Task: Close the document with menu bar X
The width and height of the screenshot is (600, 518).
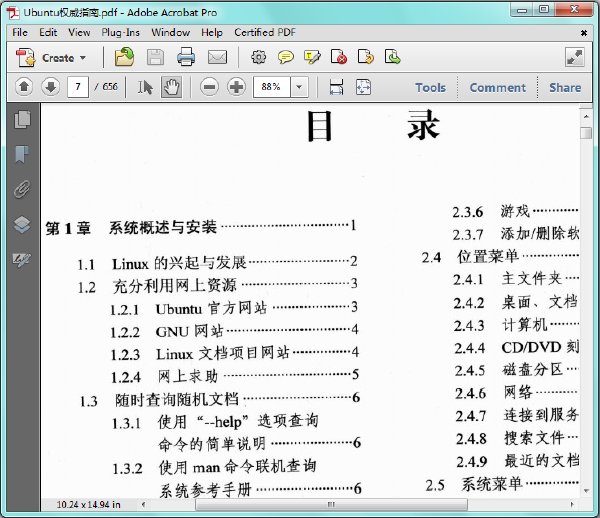Action: (584, 33)
